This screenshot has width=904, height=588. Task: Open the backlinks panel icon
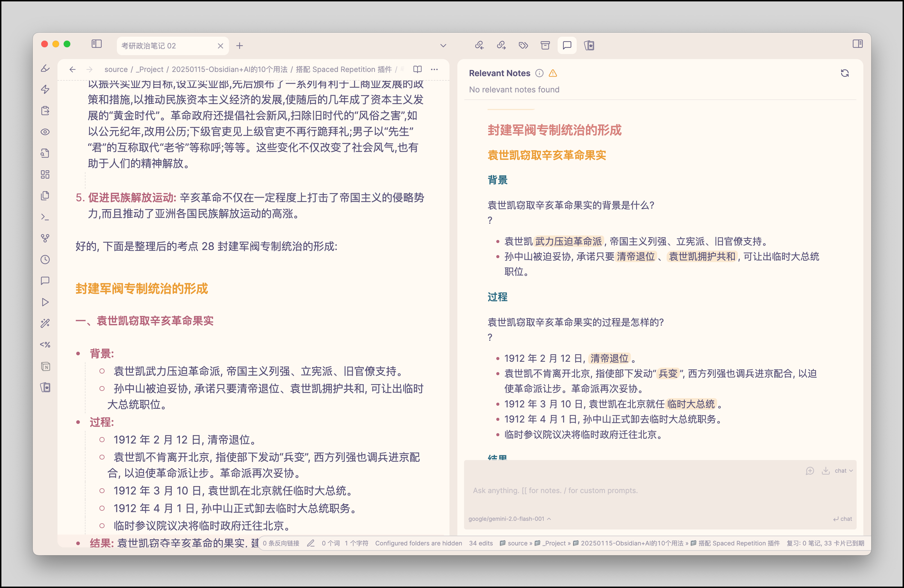click(479, 46)
